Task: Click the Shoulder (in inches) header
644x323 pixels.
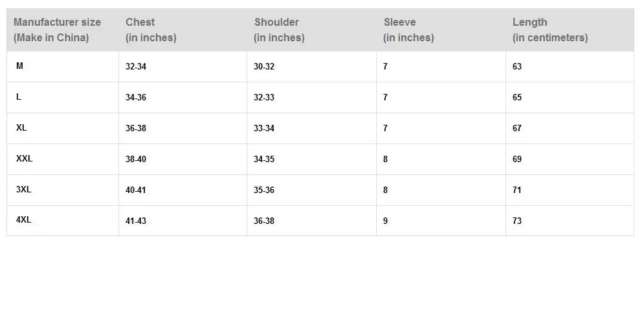Action: point(279,30)
